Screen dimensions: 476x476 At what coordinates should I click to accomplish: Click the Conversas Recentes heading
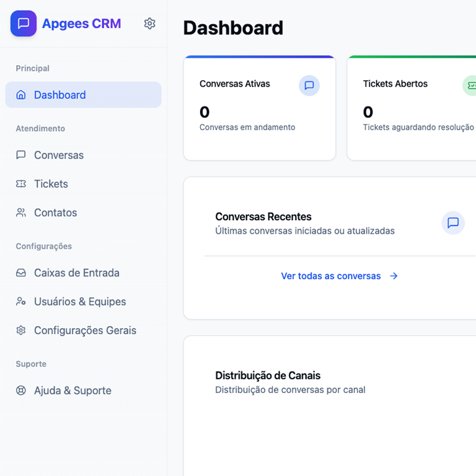(263, 217)
